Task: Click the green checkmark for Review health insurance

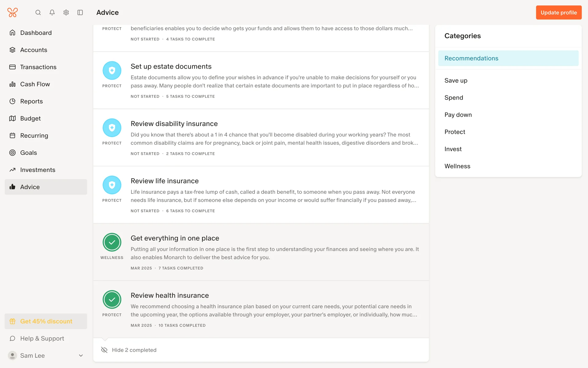Action: (x=112, y=299)
